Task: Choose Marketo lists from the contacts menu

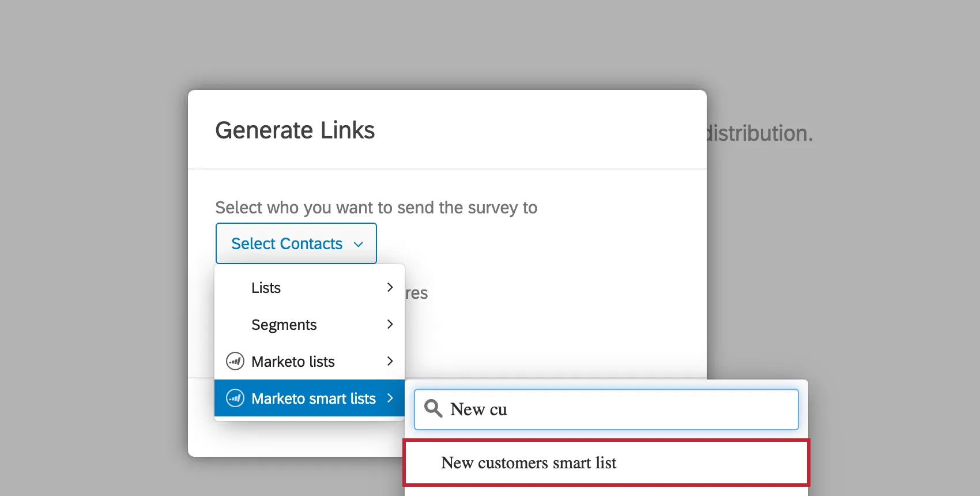Action: click(293, 362)
